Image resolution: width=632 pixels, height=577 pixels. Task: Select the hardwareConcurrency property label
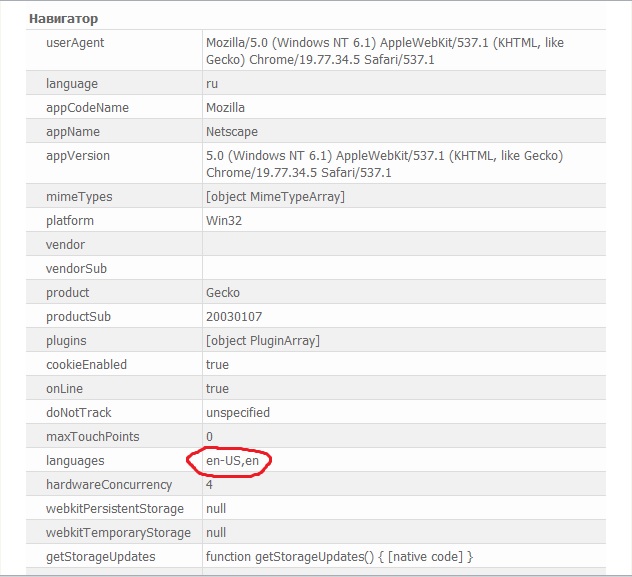[x=109, y=485]
